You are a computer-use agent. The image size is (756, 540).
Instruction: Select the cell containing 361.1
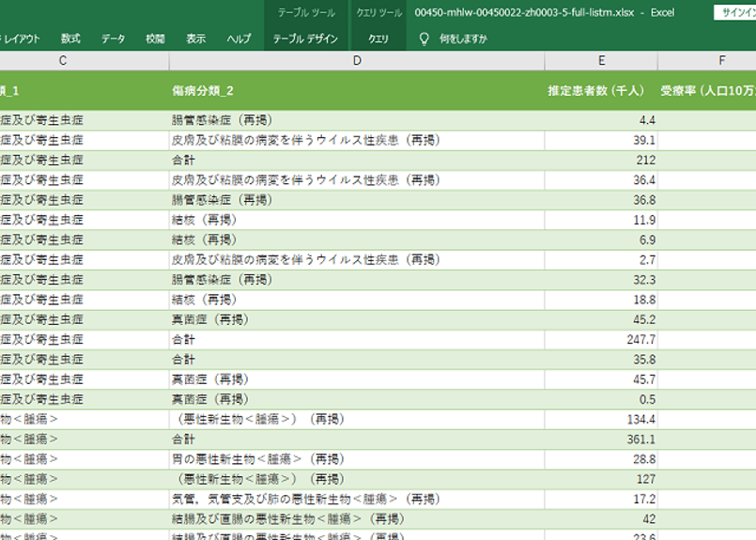coord(601,440)
